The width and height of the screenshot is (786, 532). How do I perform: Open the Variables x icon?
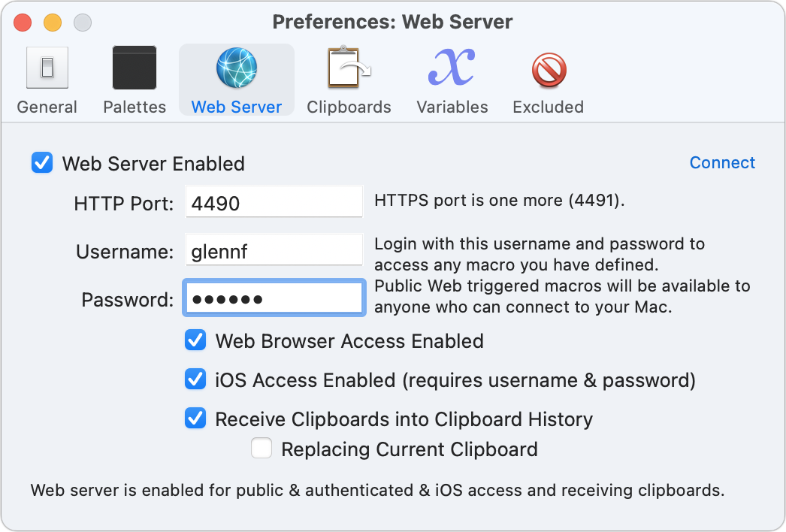tap(452, 67)
